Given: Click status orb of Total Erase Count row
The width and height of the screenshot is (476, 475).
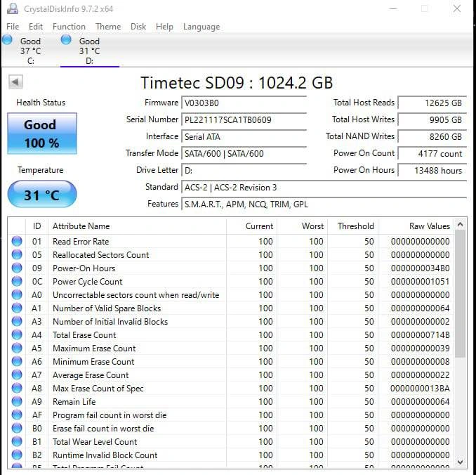Looking at the screenshot, I should point(17,335).
